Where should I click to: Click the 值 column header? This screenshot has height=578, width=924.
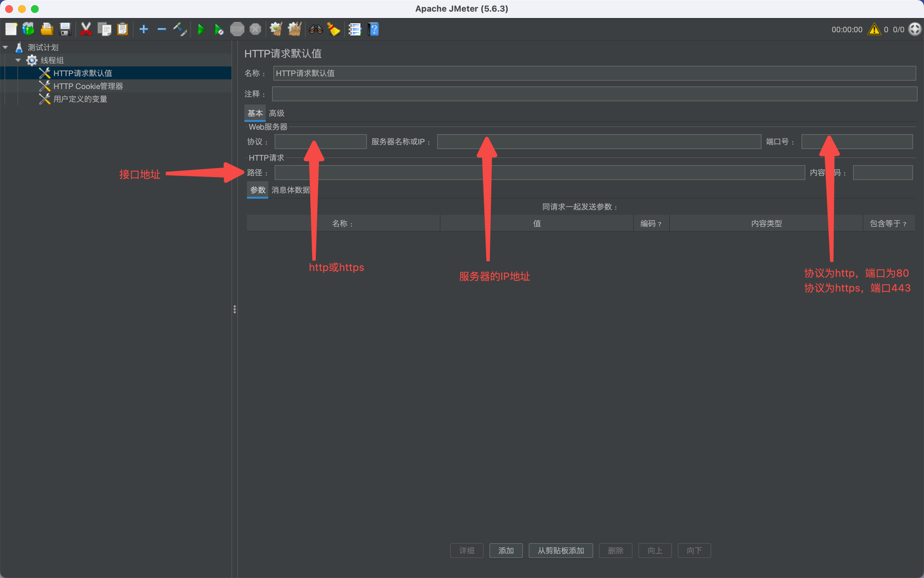[x=536, y=223]
